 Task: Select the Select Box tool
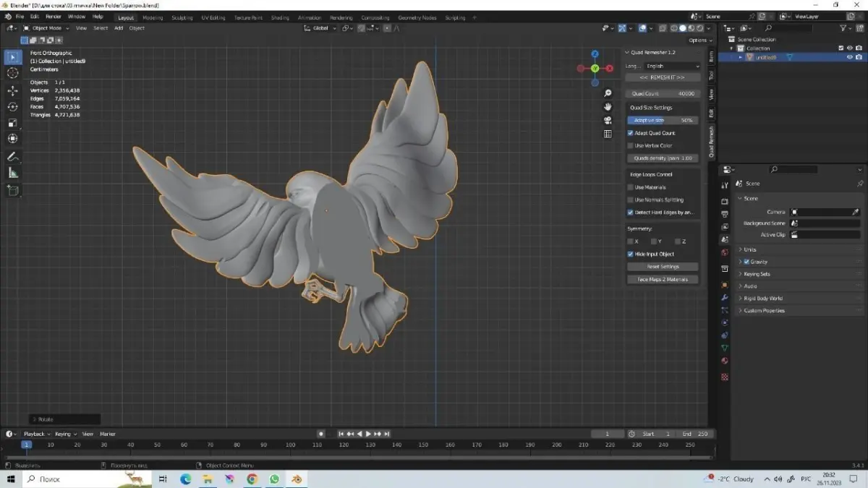coord(13,57)
